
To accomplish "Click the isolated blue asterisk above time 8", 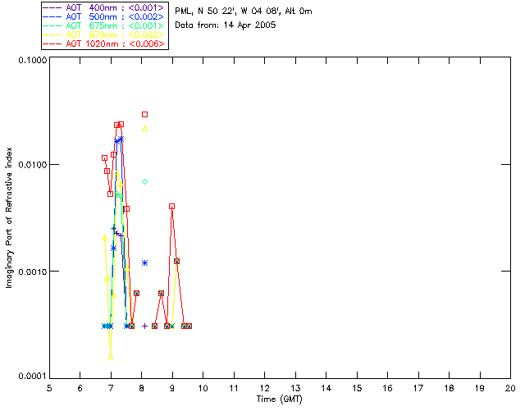I will pyautogui.click(x=144, y=263).
